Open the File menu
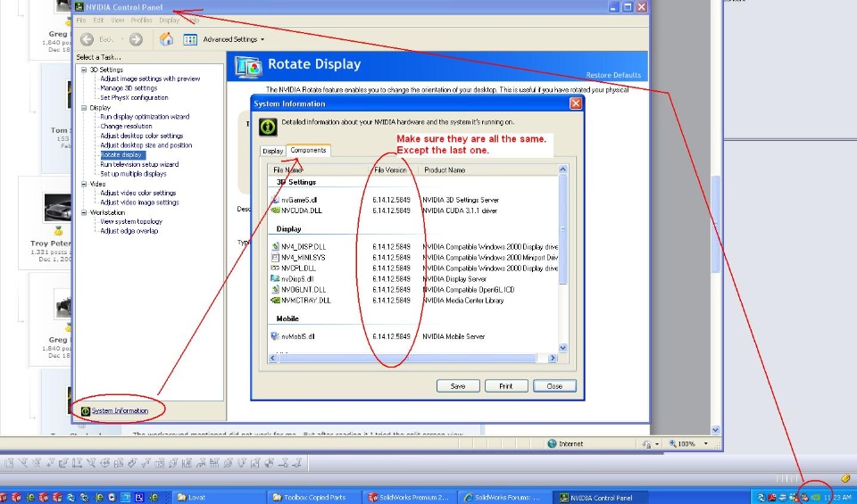 click(81, 21)
